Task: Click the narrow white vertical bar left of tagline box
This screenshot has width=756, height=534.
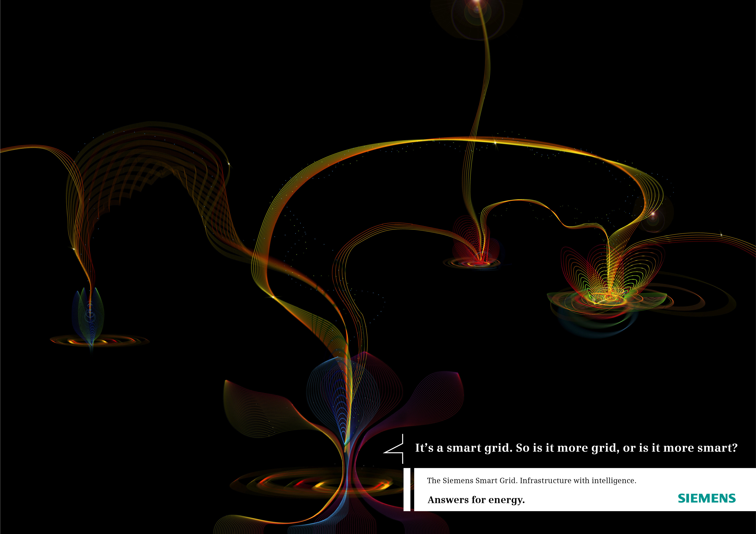Action: pyautogui.click(x=407, y=490)
